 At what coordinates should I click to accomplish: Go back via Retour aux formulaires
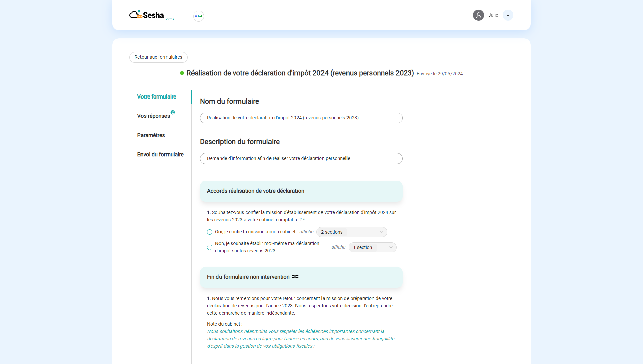pos(158,57)
